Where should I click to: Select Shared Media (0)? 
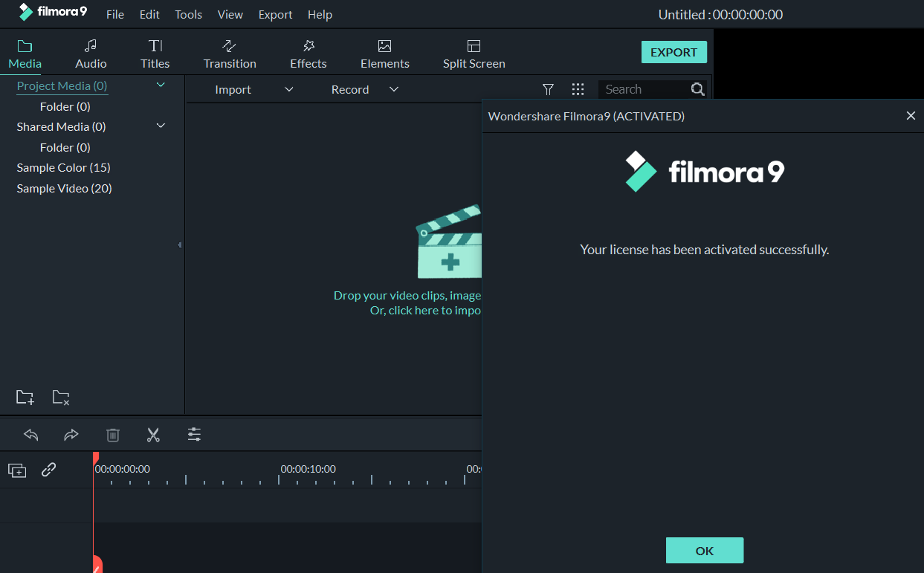click(61, 127)
